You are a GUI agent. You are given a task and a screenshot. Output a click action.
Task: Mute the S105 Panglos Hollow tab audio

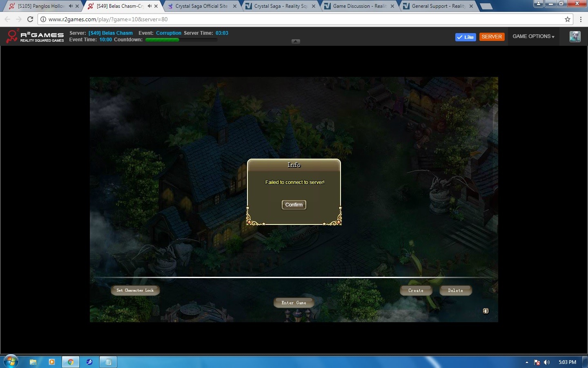pos(71,6)
